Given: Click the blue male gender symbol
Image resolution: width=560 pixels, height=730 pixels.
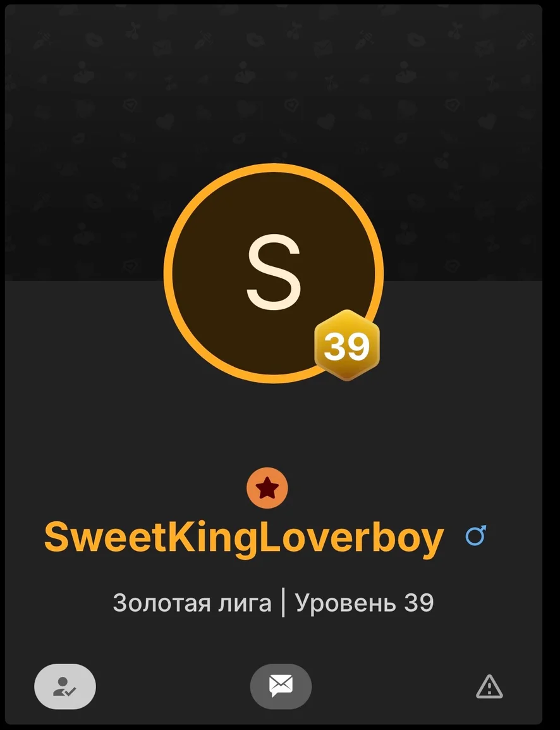Looking at the screenshot, I should (476, 535).
